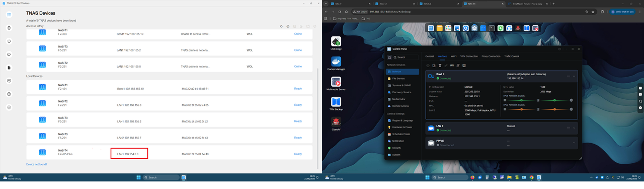Open Discovery Service settings

tap(403, 92)
